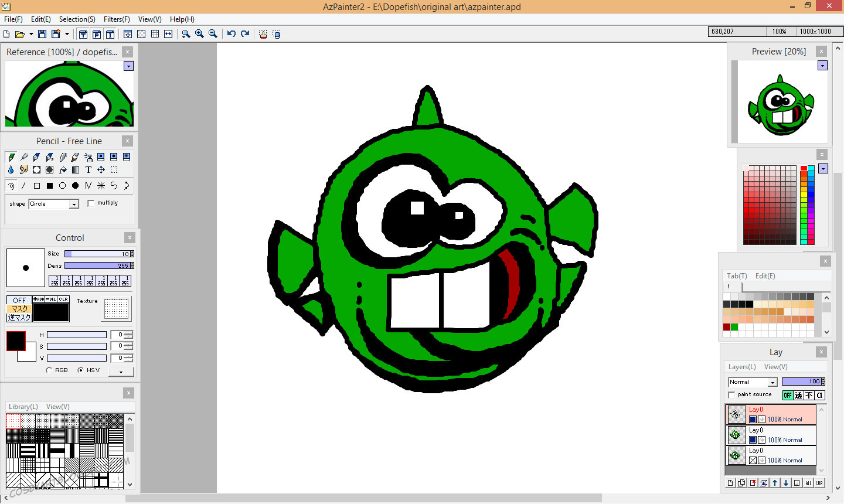844x504 pixels.
Task: Toggle visibility of the top Lay0 layer
Action: click(x=753, y=420)
